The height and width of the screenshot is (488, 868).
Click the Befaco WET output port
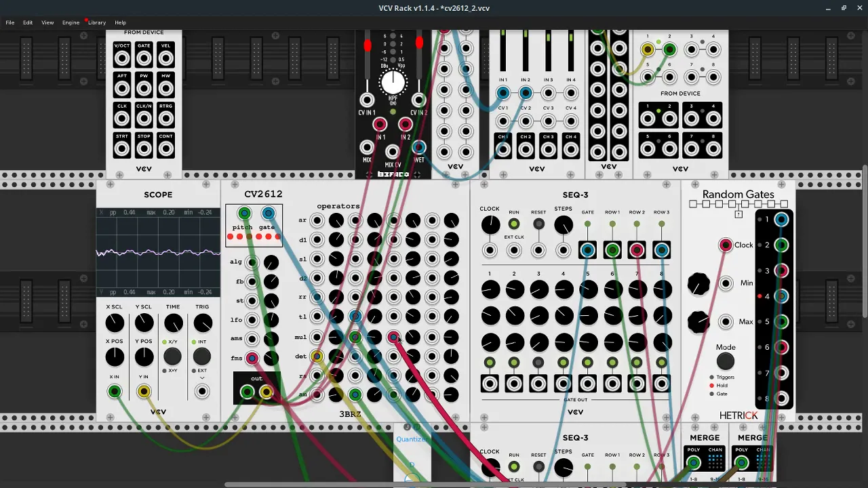pos(419,147)
